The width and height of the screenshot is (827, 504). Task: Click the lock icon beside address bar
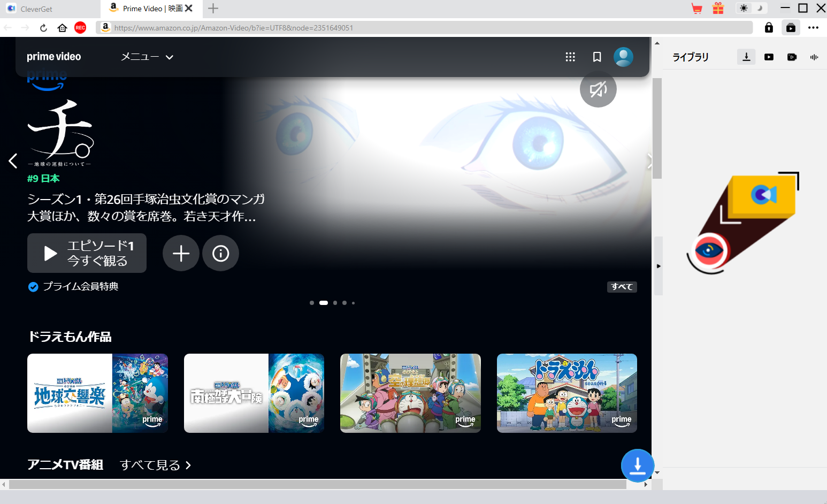click(x=769, y=28)
